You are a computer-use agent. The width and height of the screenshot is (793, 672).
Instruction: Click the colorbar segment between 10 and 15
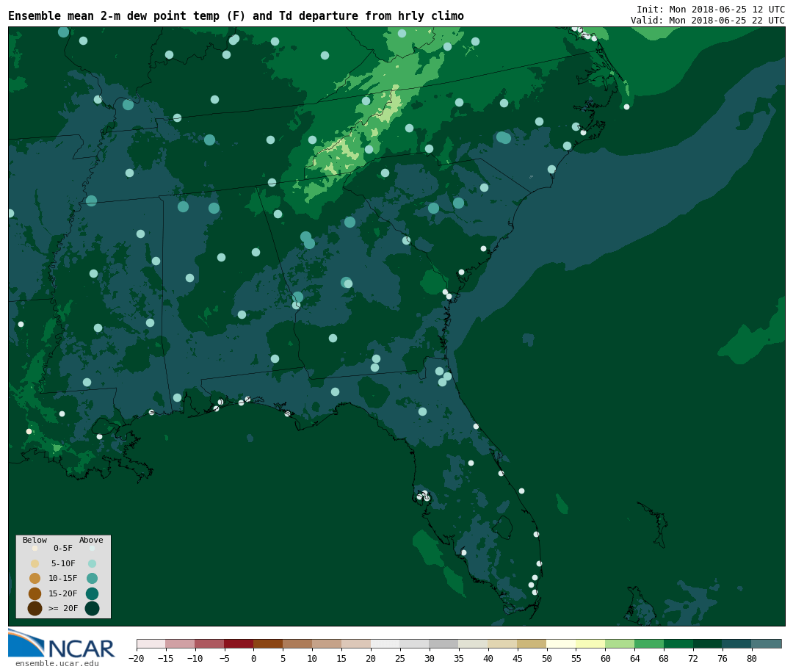(x=327, y=643)
